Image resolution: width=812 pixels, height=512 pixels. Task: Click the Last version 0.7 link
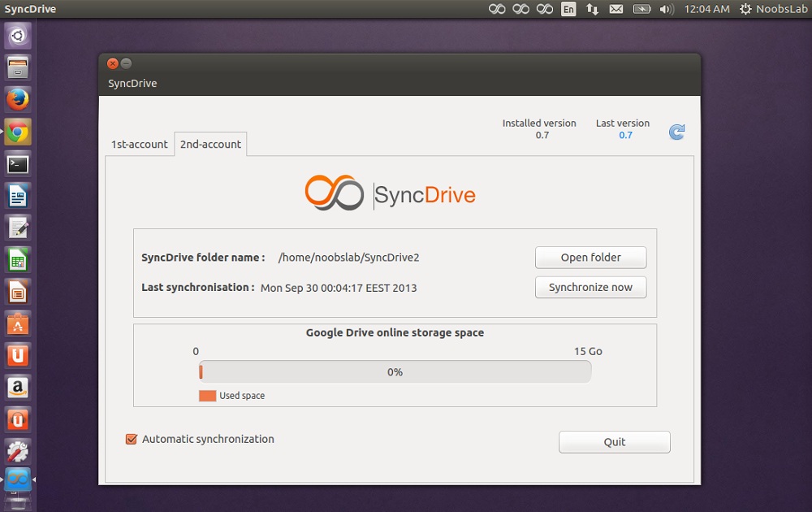625,135
